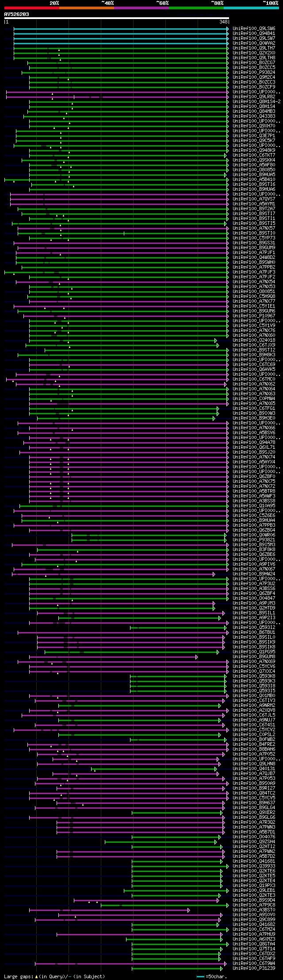Image resolution: width=283 pixels, height=980 pixels.
Task: Select hit label UniRef100_P93824
Action: tap(254, 73)
